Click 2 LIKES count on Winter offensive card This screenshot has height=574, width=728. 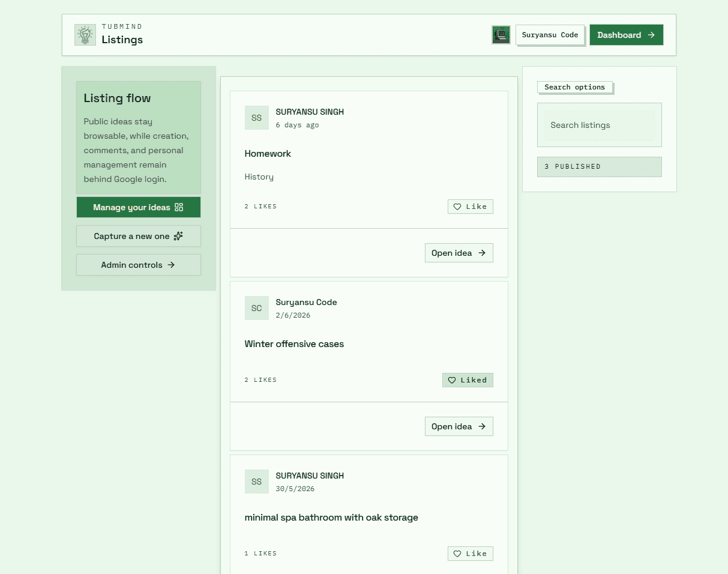pos(260,380)
